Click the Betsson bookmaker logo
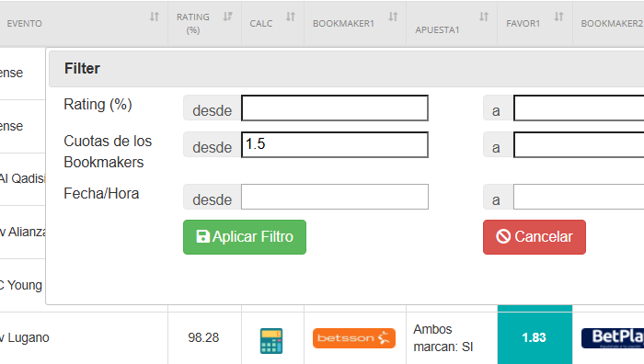The width and height of the screenshot is (644, 364). pos(354,338)
